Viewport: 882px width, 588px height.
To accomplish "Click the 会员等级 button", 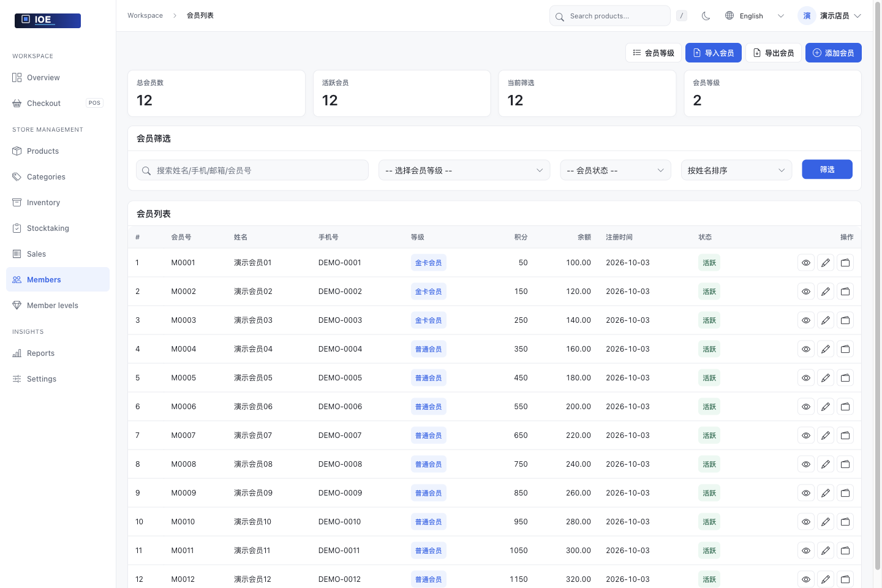I will [654, 53].
